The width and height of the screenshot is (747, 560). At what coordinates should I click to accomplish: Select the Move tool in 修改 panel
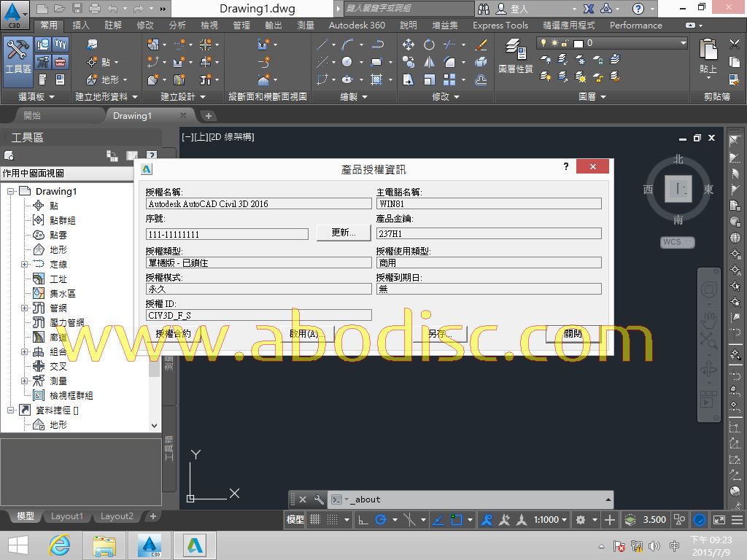tap(409, 44)
